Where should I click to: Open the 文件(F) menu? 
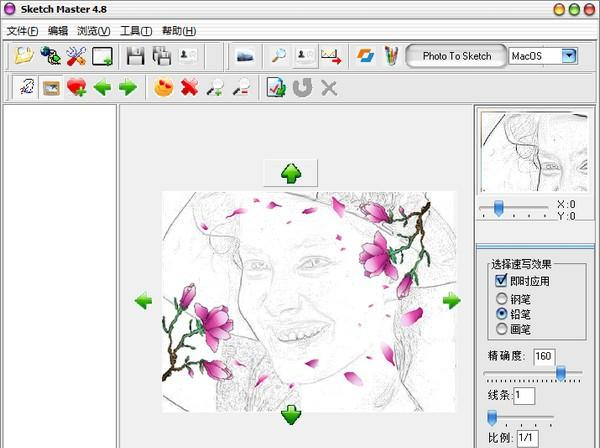pyautogui.click(x=22, y=31)
